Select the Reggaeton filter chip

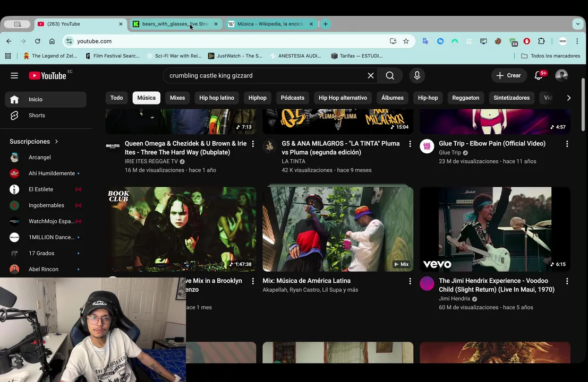[465, 98]
